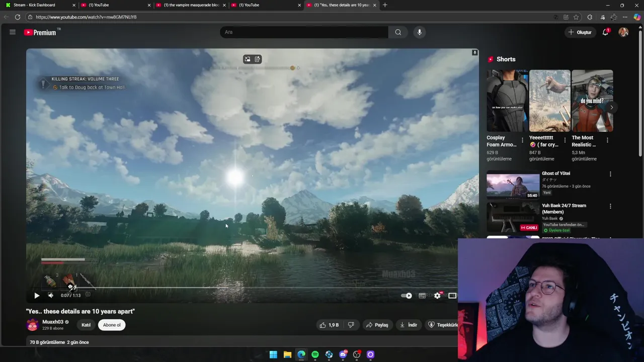Viewport: 644px width, 362px height.
Task: Open Spotify from taskbar
Action: 315,354
